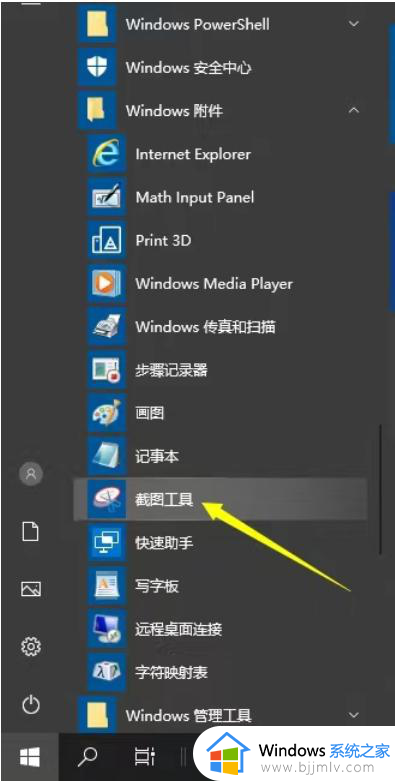Click the user account avatar icon
Viewport: 395px width, 781px height.
[31, 474]
